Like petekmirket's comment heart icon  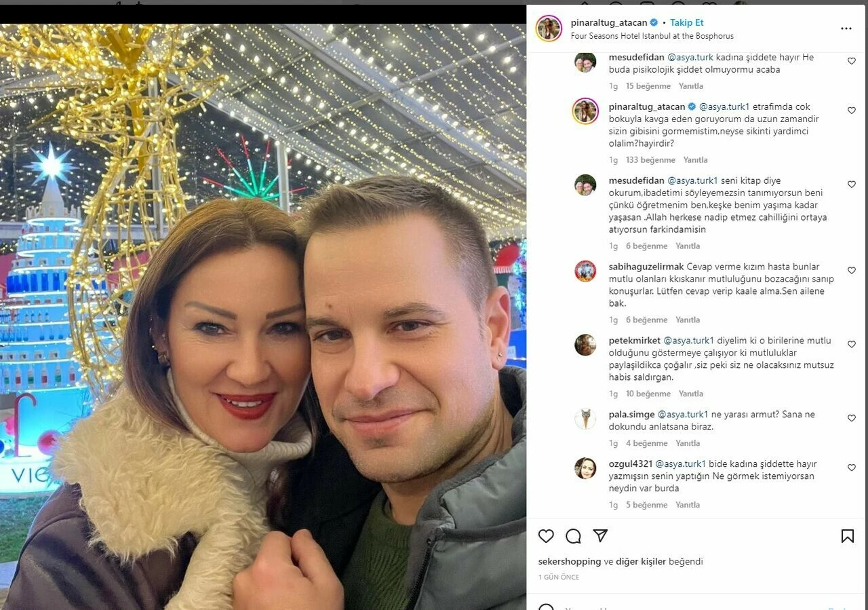pos(851,344)
